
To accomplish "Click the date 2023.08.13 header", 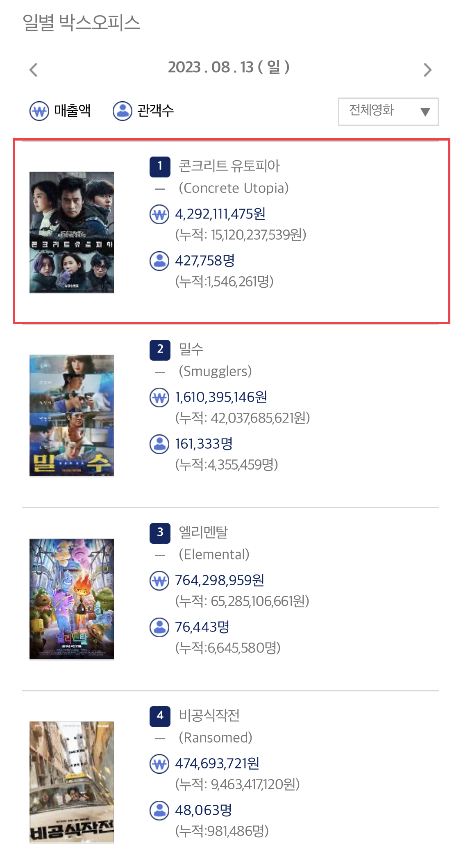I will (229, 67).
